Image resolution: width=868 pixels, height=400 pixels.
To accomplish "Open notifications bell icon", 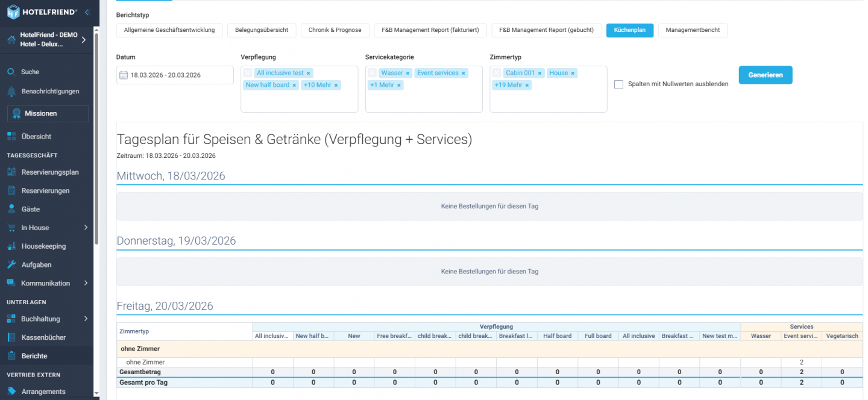I will (11, 92).
